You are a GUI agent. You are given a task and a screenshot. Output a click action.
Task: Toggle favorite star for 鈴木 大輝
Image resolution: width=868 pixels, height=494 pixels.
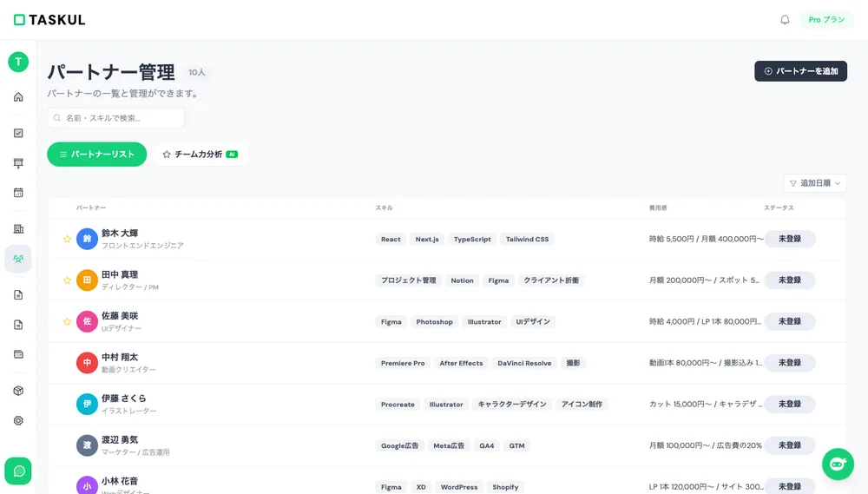tap(67, 239)
